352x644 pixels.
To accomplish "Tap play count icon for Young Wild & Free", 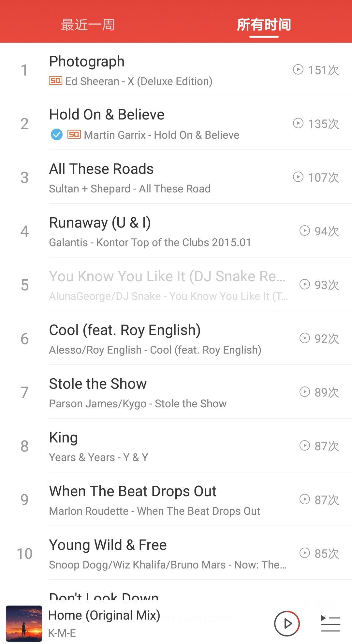I will tap(304, 553).
